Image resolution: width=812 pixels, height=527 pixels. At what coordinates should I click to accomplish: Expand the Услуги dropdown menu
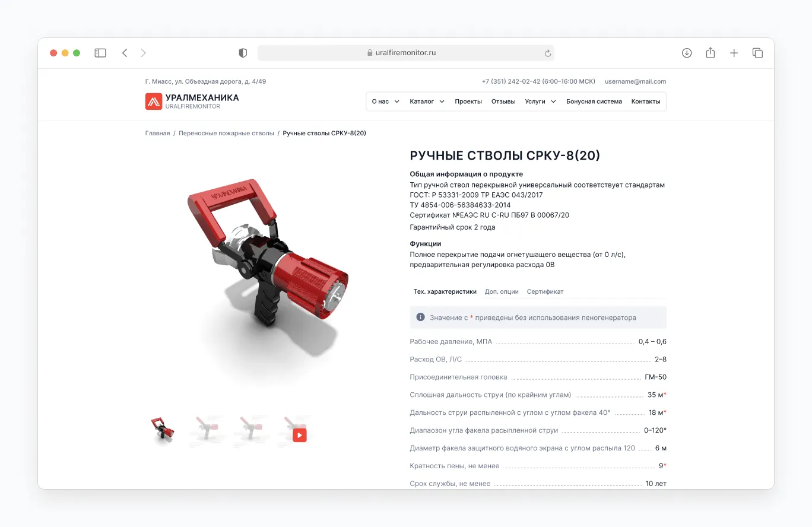pos(540,101)
